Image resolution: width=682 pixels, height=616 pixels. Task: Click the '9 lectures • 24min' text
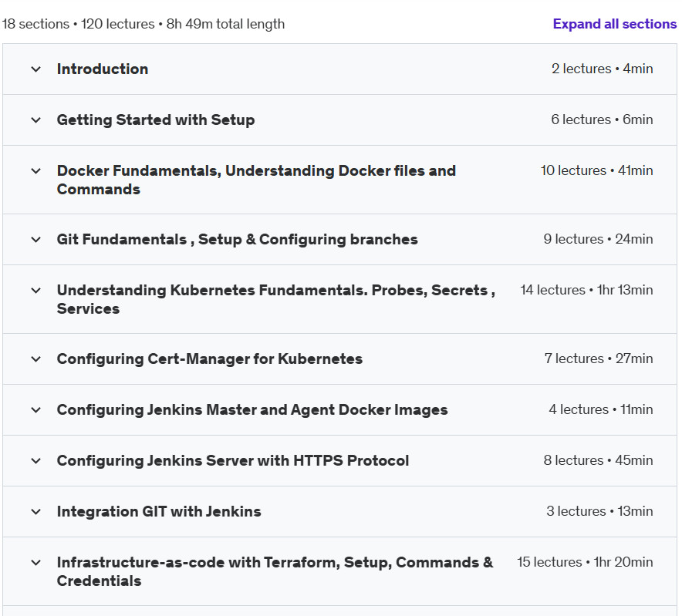click(598, 239)
